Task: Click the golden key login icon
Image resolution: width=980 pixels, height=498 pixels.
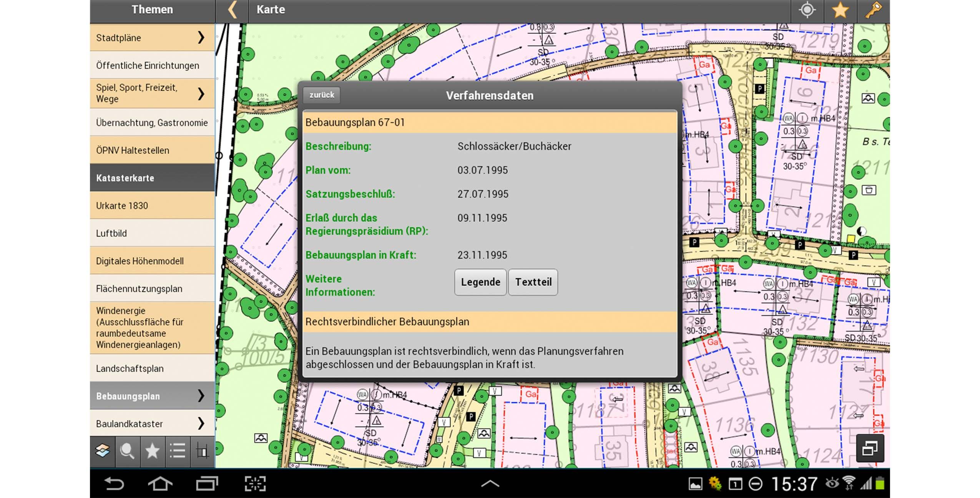Action: (873, 10)
